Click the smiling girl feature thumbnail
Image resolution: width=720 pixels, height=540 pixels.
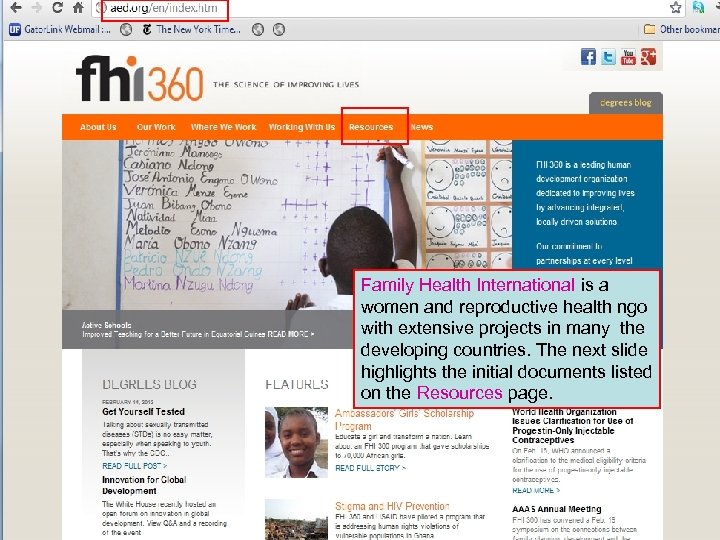pos(296,442)
